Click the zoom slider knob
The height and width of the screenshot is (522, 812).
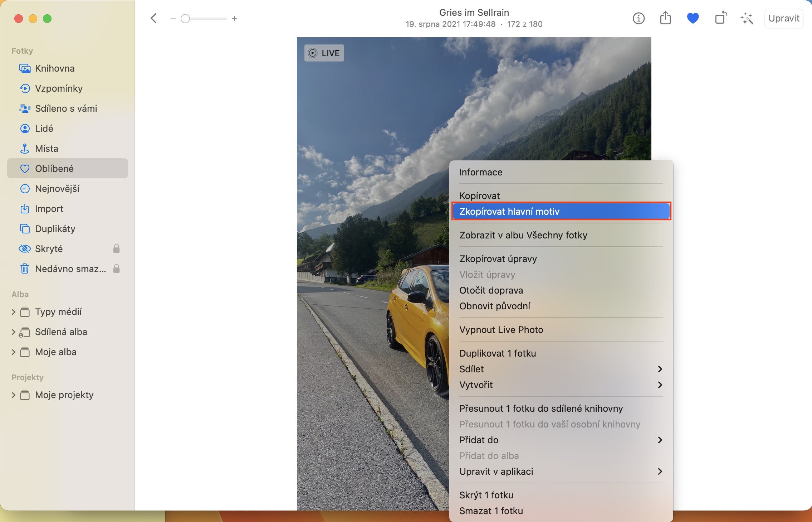pyautogui.click(x=185, y=19)
